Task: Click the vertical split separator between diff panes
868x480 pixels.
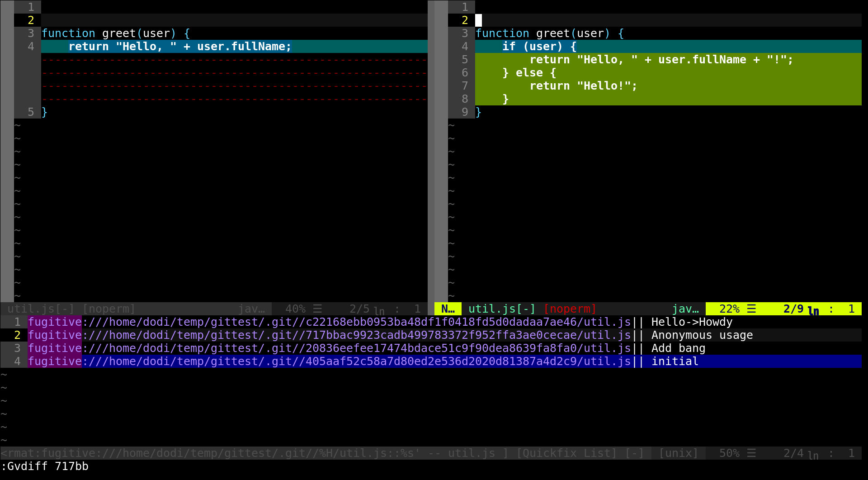Action: click(x=431, y=149)
